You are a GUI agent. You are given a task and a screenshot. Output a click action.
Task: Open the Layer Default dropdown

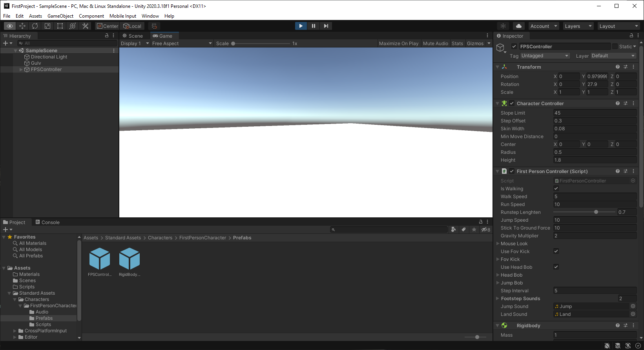tap(613, 56)
